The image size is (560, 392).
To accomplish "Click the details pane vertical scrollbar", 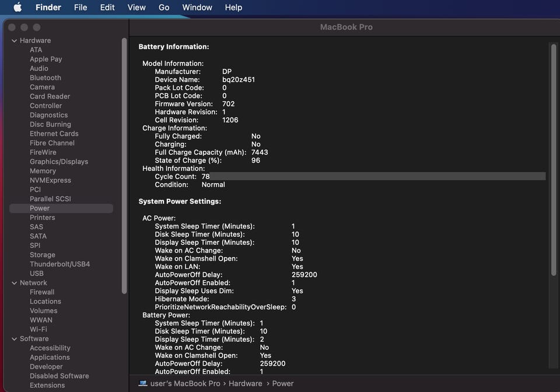I will (x=554, y=160).
